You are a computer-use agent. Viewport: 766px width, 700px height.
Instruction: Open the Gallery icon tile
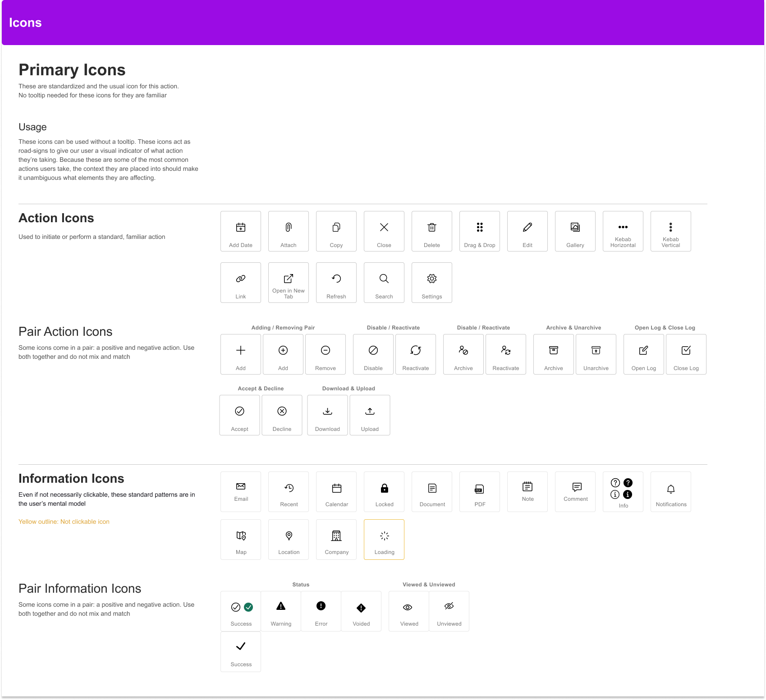click(575, 231)
